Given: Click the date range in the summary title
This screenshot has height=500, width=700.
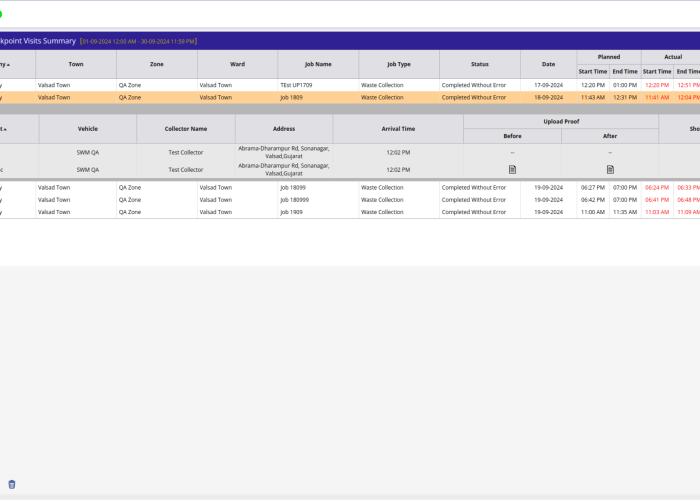Looking at the screenshot, I should pyautogui.click(x=138, y=41).
